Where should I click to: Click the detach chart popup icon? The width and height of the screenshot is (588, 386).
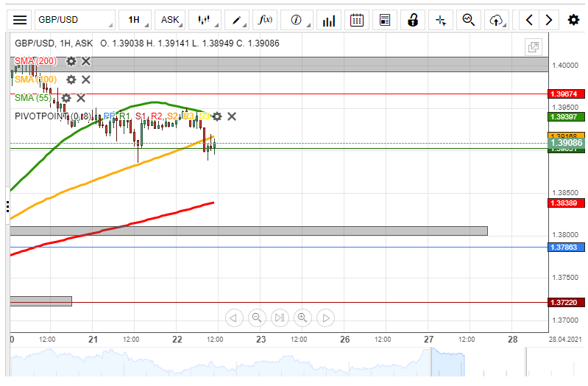[533, 47]
